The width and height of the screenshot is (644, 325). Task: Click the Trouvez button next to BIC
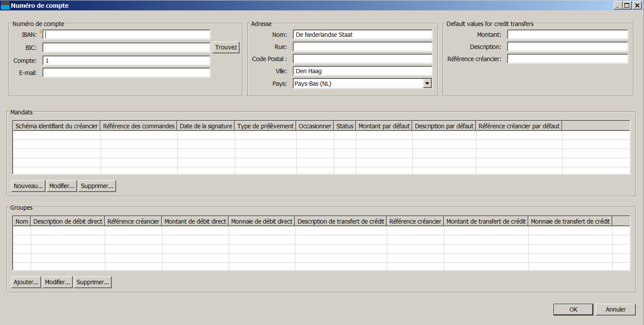pyautogui.click(x=226, y=48)
